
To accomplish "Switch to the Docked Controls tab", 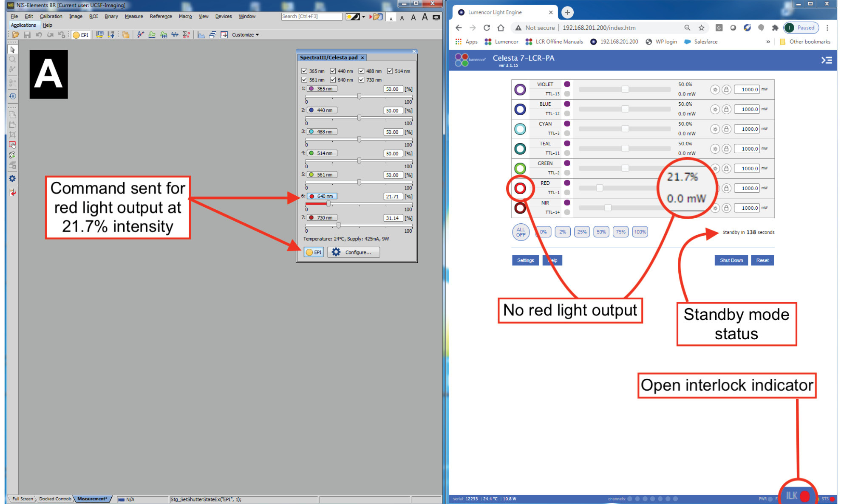I will click(x=54, y=499).
